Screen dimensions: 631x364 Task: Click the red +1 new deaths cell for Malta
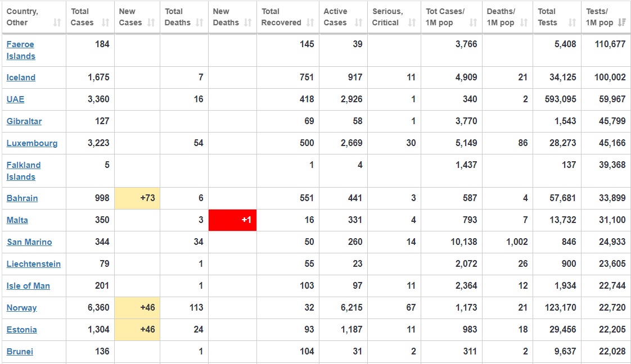232,220
